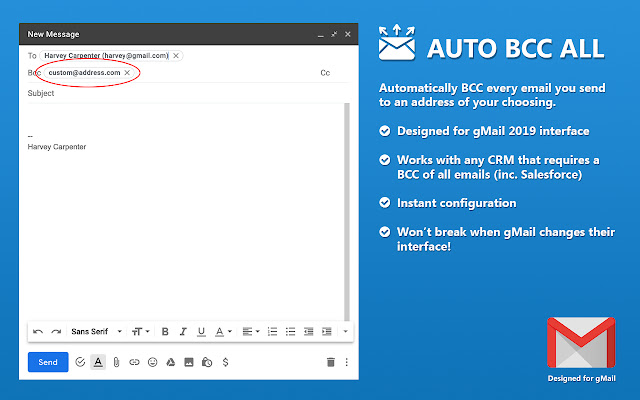This screenshot has width=640, height=400.
Task: Open the text alignment dropdown
Action: tap(251, 331)
